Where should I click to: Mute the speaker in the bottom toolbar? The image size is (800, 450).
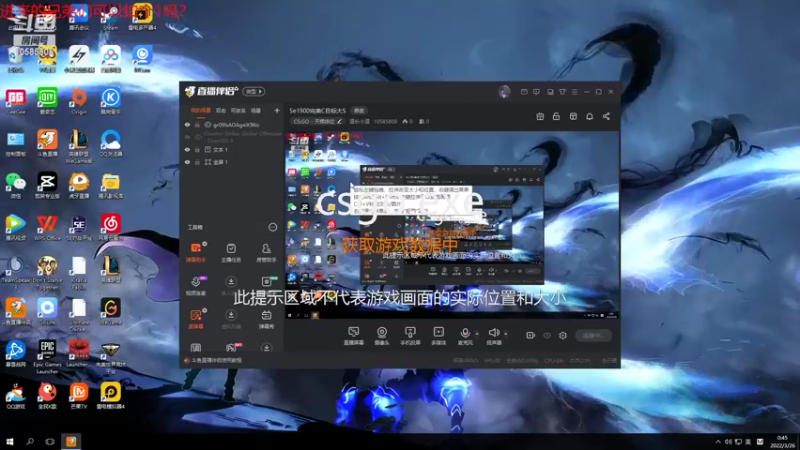[493, 336]
